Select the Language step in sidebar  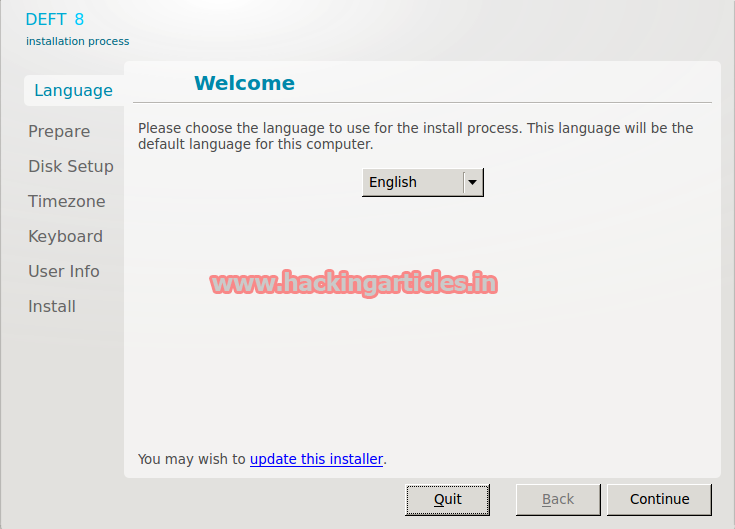point(74,90)
